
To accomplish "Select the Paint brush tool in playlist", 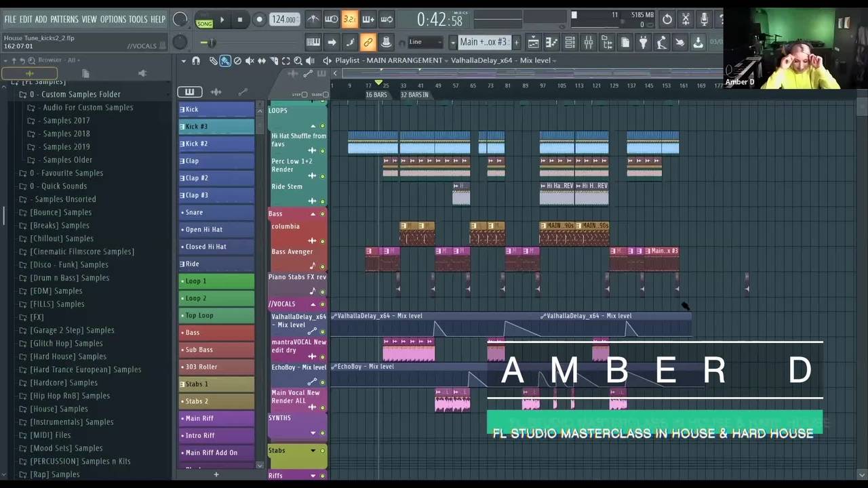I will pos(225,61).
